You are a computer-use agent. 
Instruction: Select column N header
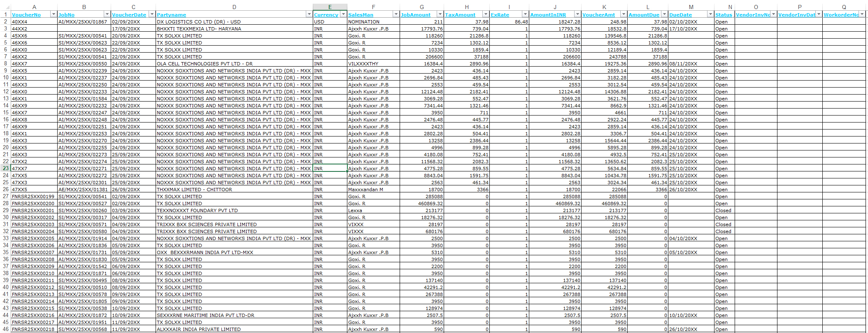tap(730, 7)
